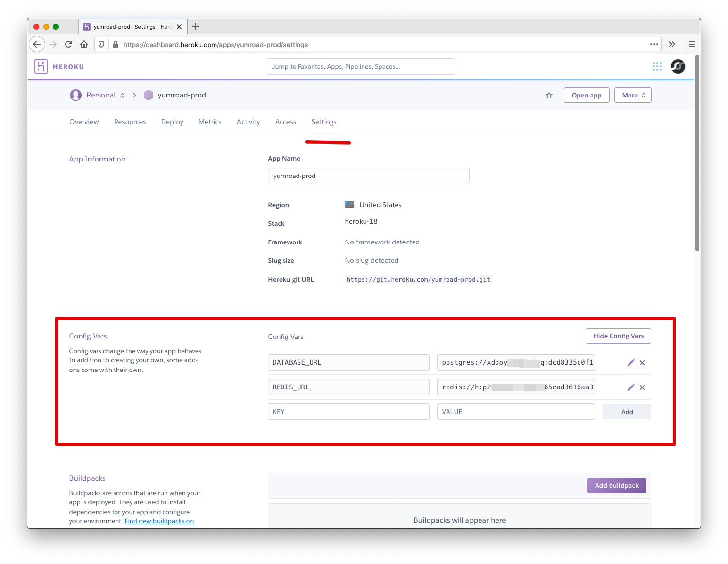This screenshot has height=564, width=728.
Task: Switch to the Deploy tab
Action: [172, 122]
